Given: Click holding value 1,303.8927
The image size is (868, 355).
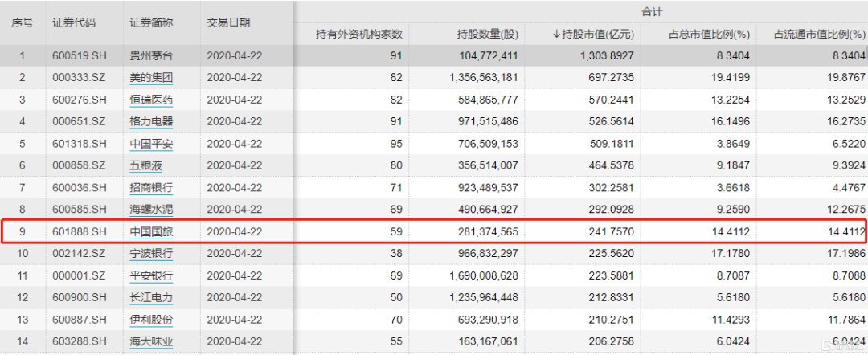Looking at the screenshot, I should 609,55.
